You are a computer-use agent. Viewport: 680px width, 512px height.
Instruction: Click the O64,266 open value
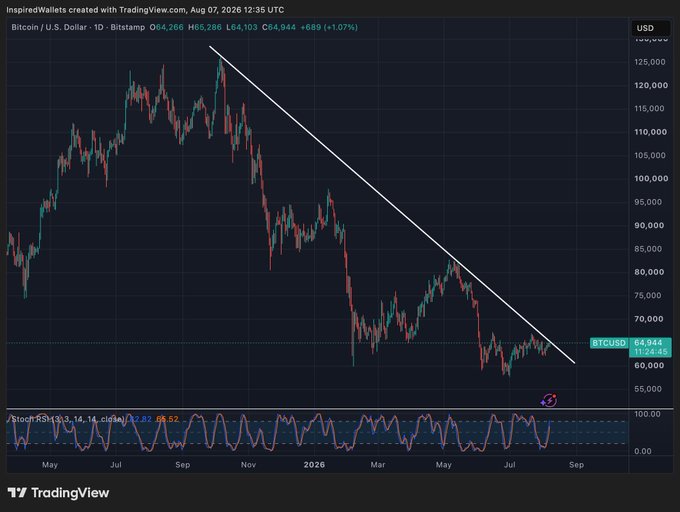[167, 27]
